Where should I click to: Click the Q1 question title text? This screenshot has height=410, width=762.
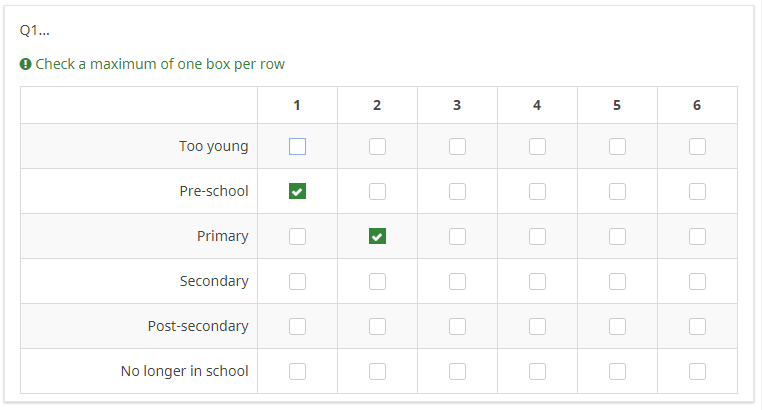coord(35,30)
